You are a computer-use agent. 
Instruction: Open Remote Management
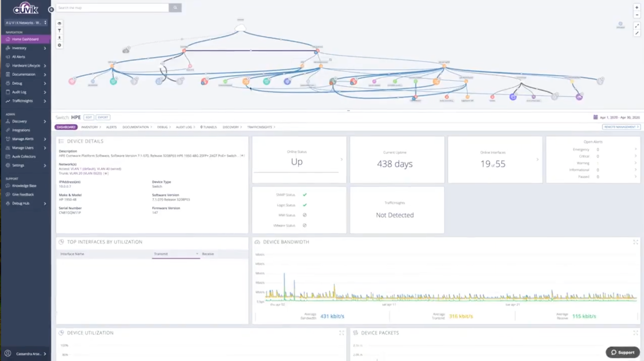pos(621,127)
